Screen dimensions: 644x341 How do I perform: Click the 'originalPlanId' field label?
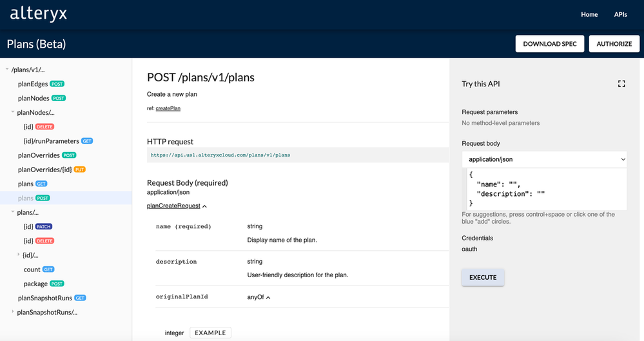click(x=182, y=297)
